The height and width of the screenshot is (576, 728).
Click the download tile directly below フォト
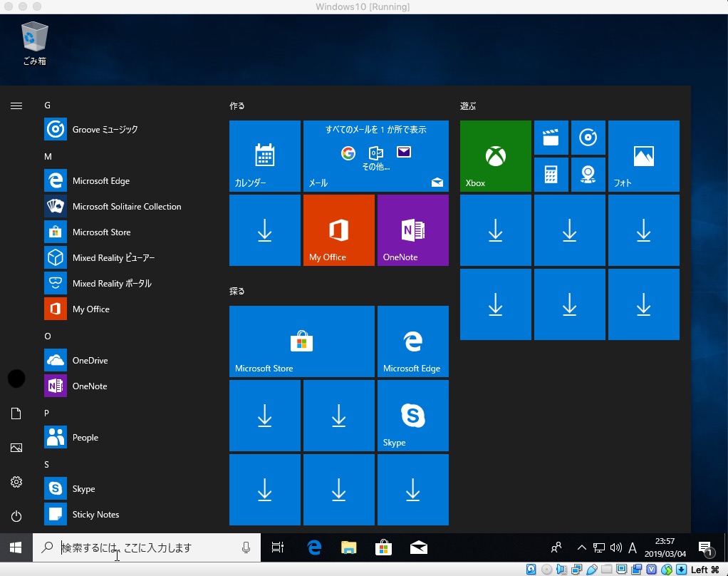644,230
